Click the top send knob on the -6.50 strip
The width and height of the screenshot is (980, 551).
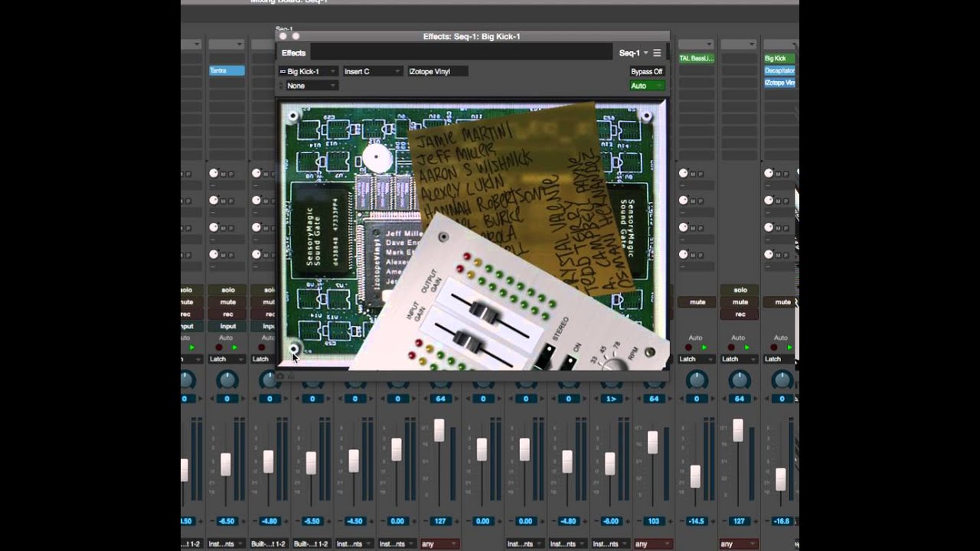coord(214,174)
